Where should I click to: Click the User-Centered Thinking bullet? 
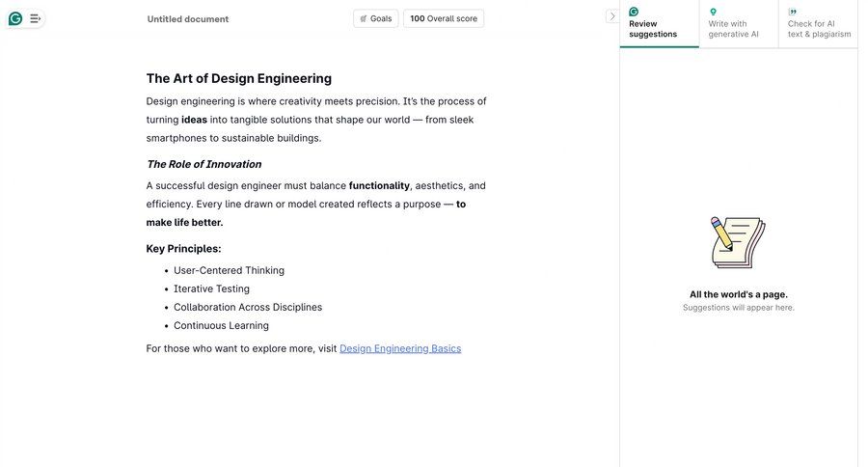click(230, 270)
